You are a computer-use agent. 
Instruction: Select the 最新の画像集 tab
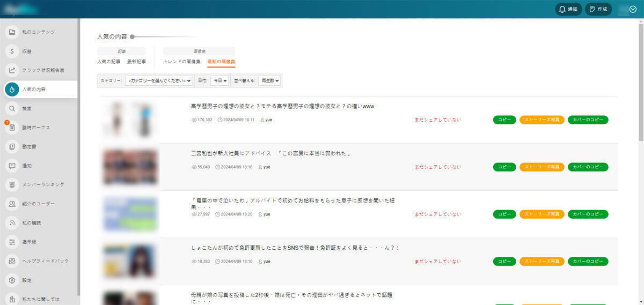[x=221, y=62]
